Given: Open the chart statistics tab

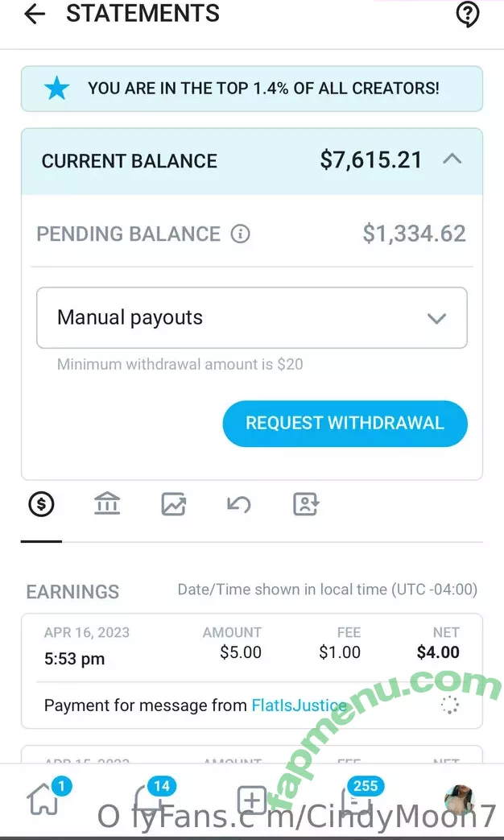Looking at the screenshot, I should click(x=174, y=505).
